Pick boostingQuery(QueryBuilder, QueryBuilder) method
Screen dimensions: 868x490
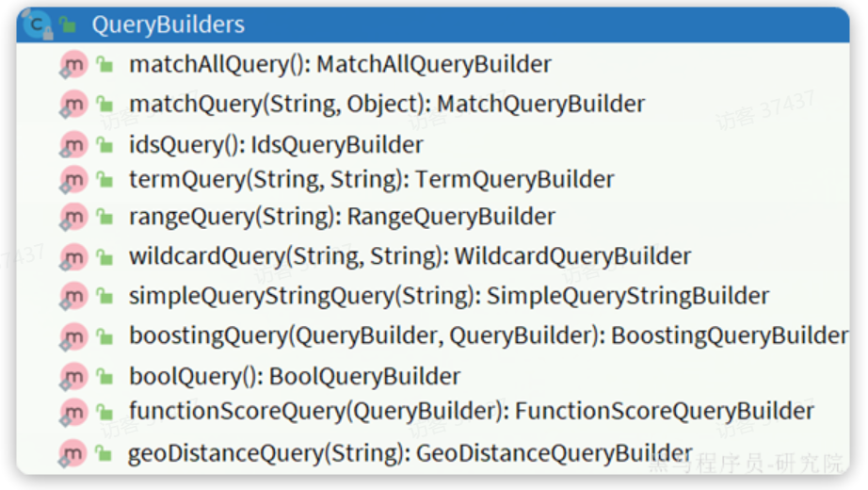tap(489, 335)
